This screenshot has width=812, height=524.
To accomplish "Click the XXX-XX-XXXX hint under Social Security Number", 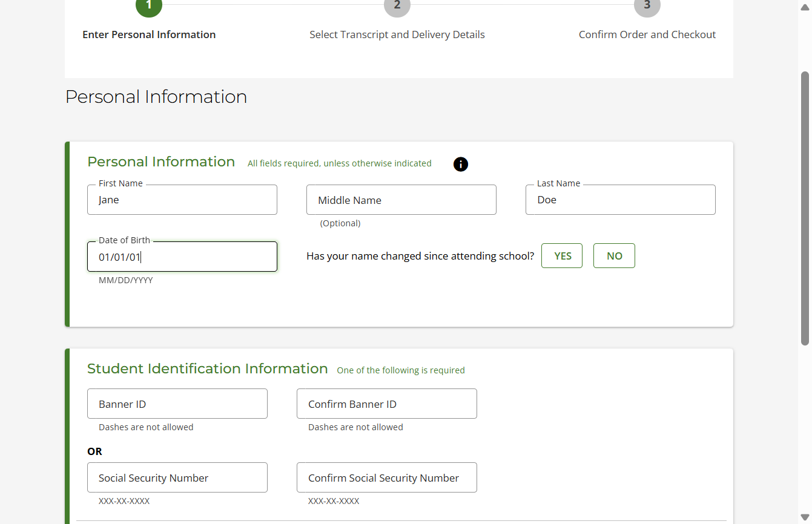I will coord(124,501).
